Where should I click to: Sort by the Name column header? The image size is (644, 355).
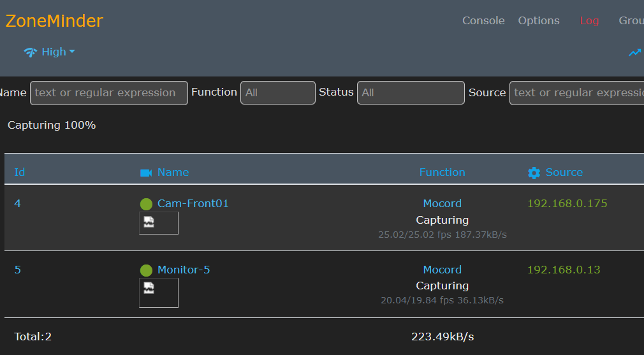point(173,172)
